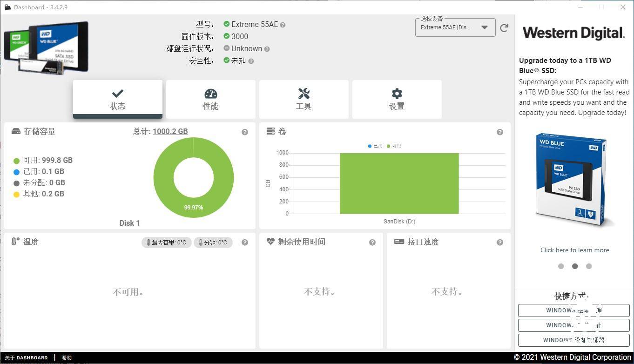The height and width of the screenshot is (364, 634).
Task: Switch to the 状态 status tab
Action: click(117, 99)
